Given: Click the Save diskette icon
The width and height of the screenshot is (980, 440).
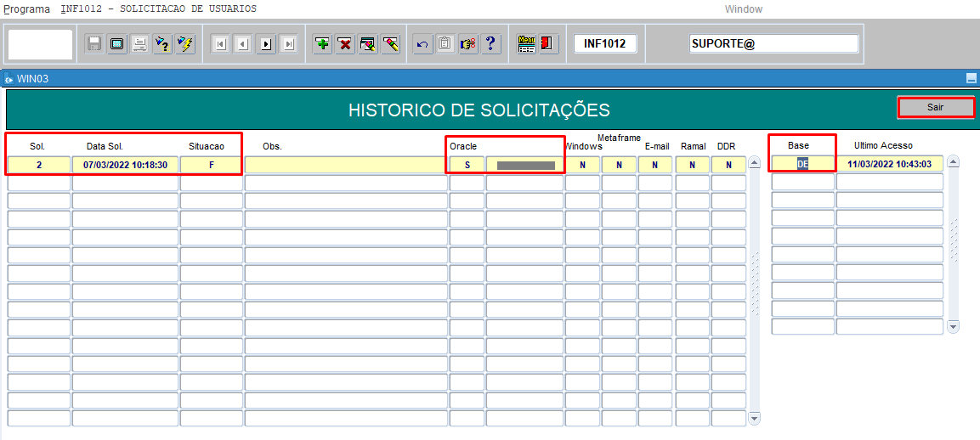Looking at the screenshot, I should [94, 44].
